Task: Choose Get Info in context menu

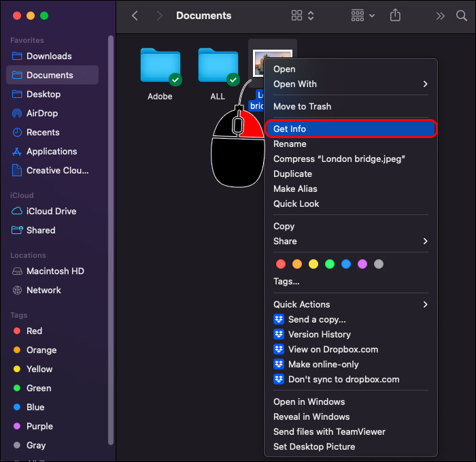Action: click(x=351, y=129)
